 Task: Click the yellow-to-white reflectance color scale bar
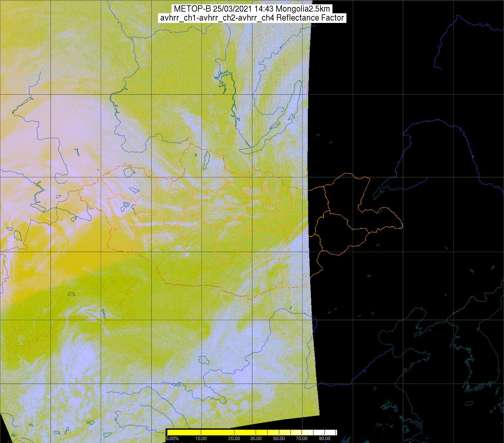click(252, 432)
